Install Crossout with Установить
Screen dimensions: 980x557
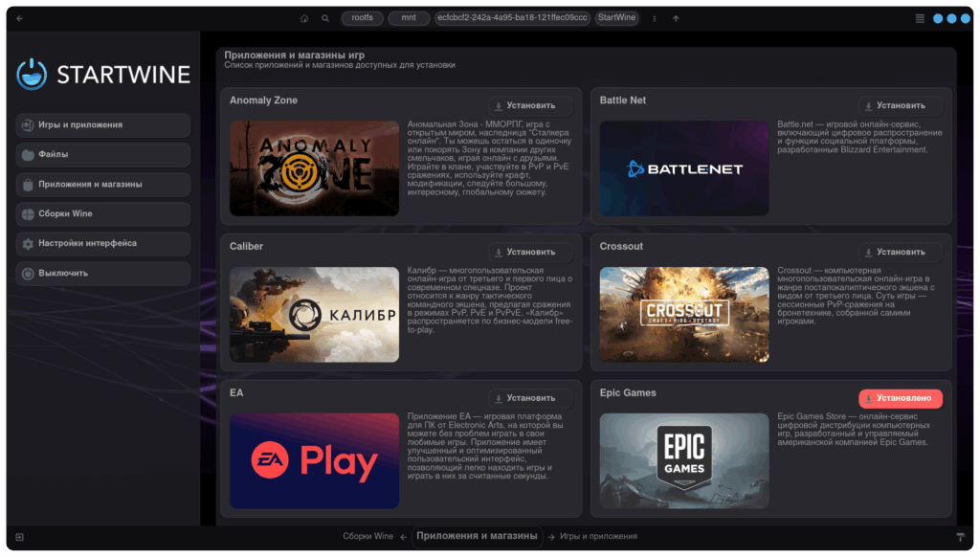(x=901, y=252)
